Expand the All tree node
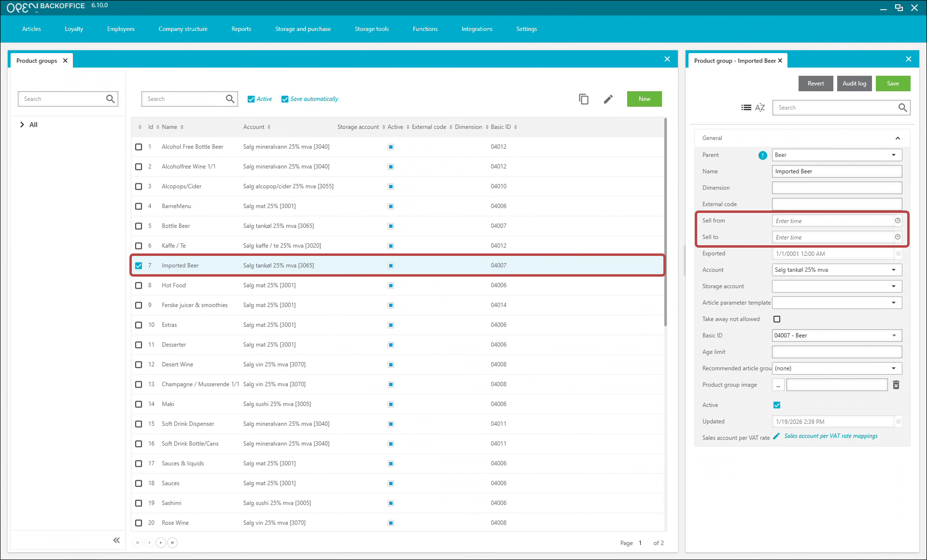 pyautogui.click(x=22, y=125)
